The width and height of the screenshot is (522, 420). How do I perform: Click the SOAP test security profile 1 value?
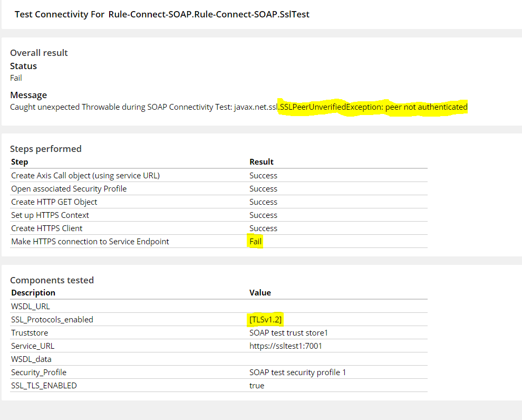297,373
